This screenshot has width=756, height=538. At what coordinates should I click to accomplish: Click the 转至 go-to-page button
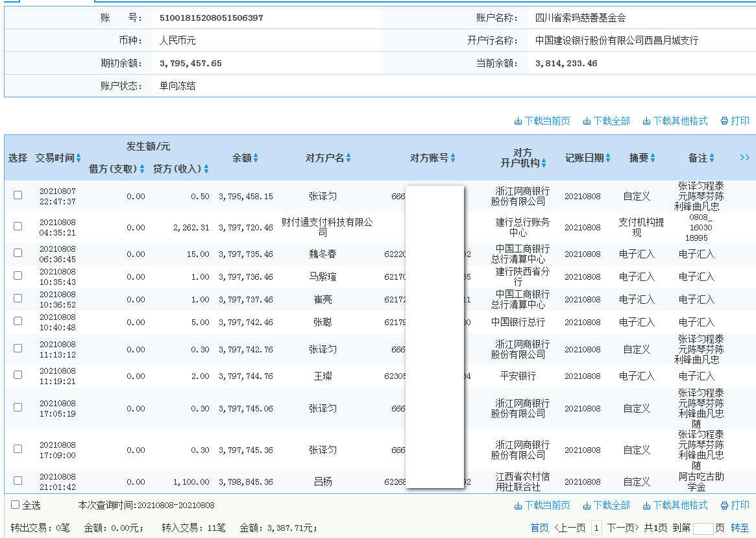740,528
